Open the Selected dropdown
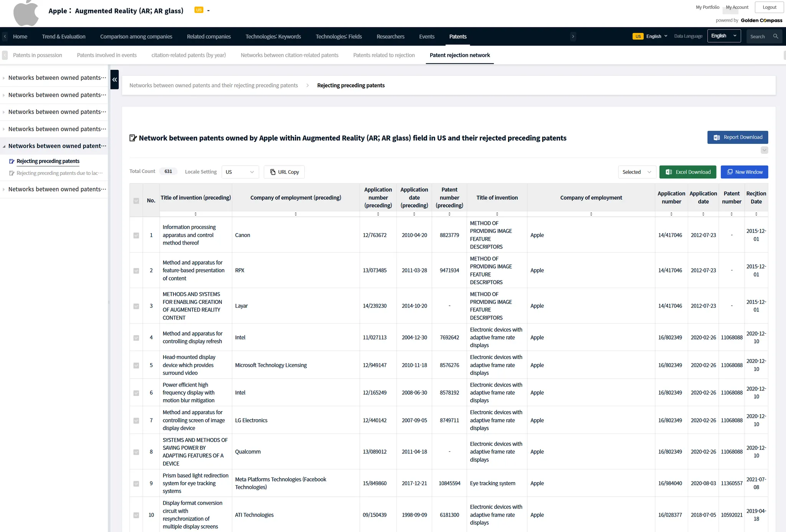 (636, 172)
